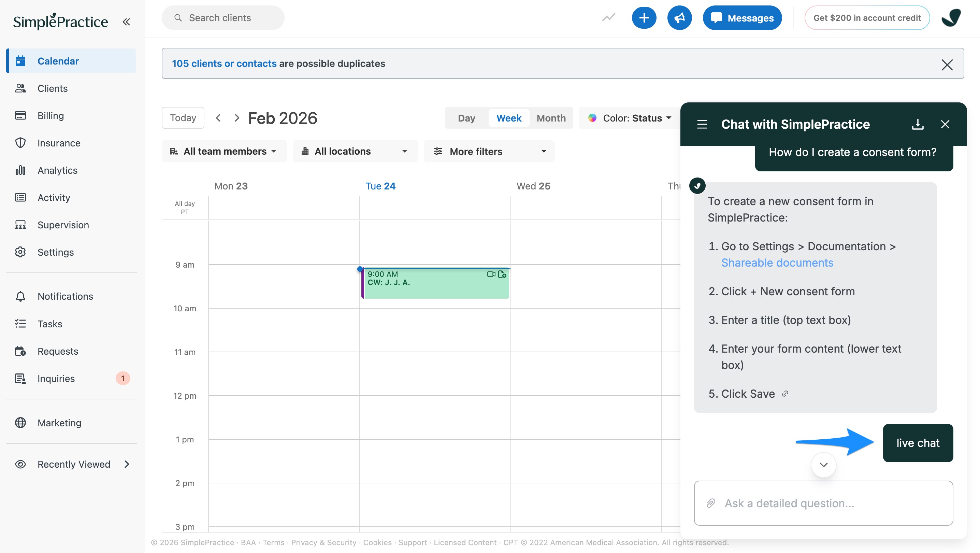The image size is (980, 553).
Task: Open the trend line analytics icon
Action: point(609,17)
